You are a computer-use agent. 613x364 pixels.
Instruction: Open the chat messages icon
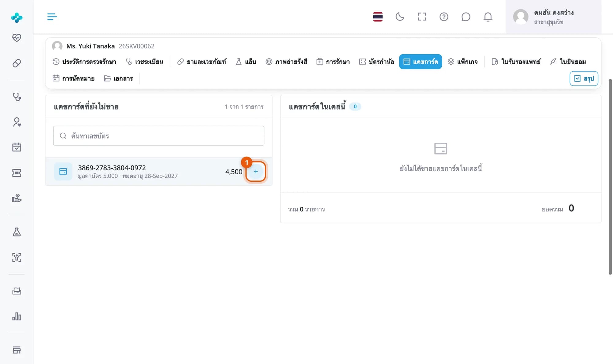click(466, 17)
